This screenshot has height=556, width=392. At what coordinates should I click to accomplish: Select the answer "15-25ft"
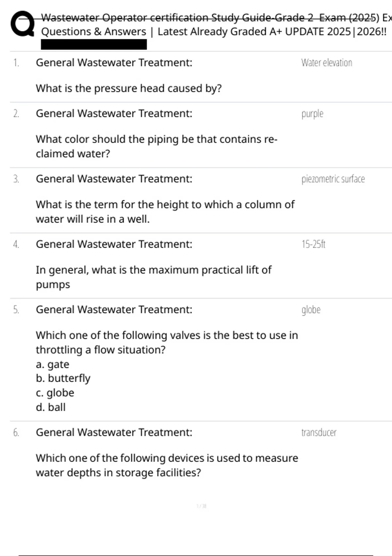tap(313, 245)
